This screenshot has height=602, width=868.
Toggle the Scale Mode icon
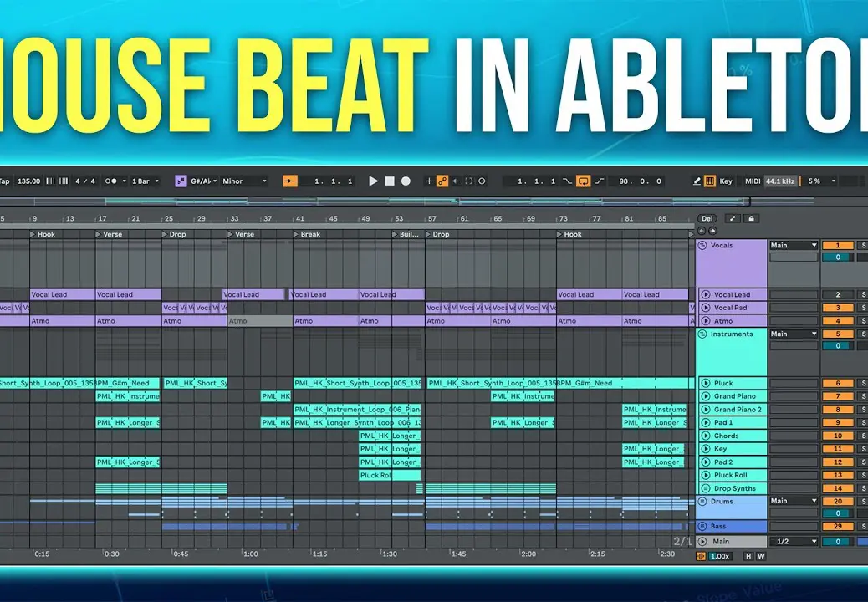(x=181, y=181)
